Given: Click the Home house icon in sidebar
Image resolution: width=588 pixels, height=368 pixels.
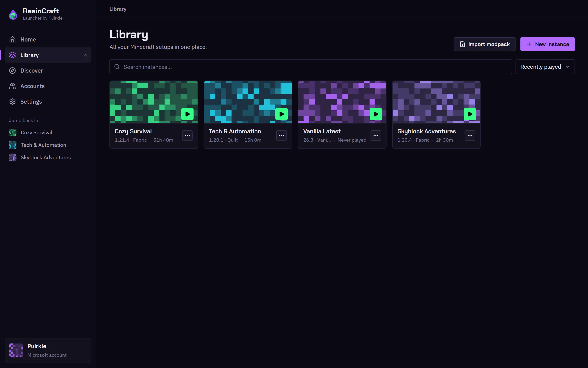Looking at the screenshot, I should point(12,39).
